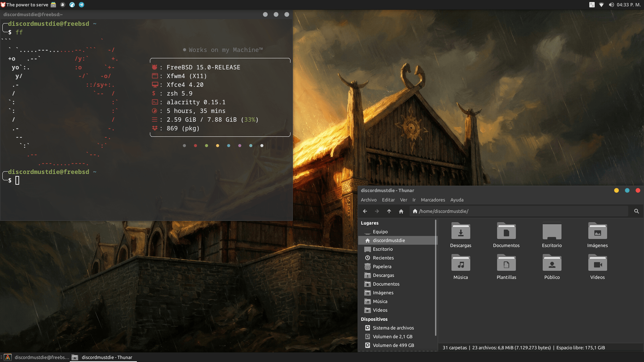Click the volume speaker icon in the tray

click(x=611, y=5)
